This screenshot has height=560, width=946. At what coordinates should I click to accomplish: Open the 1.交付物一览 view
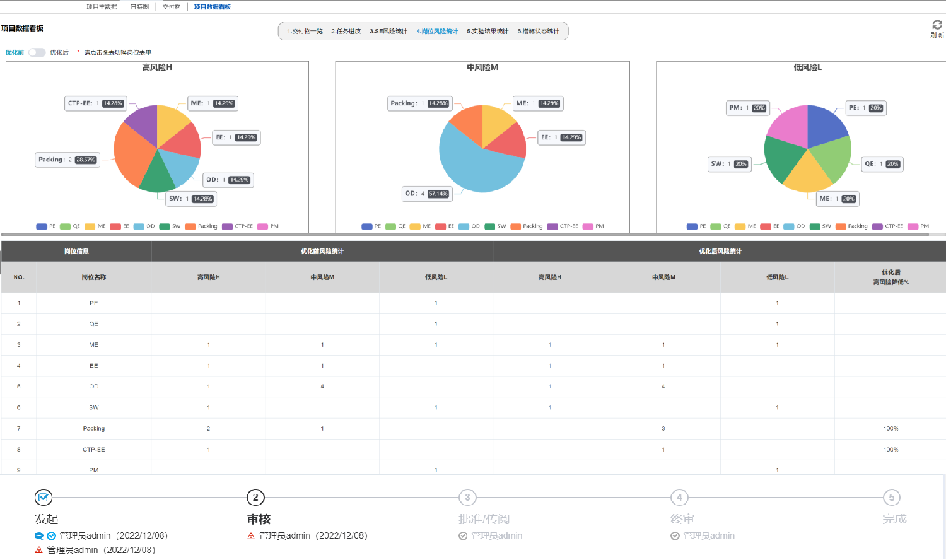pos(305,32)
